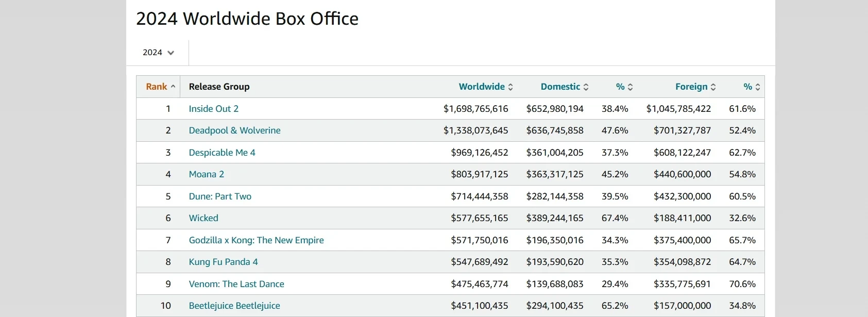Click the Release Group column header

pyautogui.click(x=219, y=87)
